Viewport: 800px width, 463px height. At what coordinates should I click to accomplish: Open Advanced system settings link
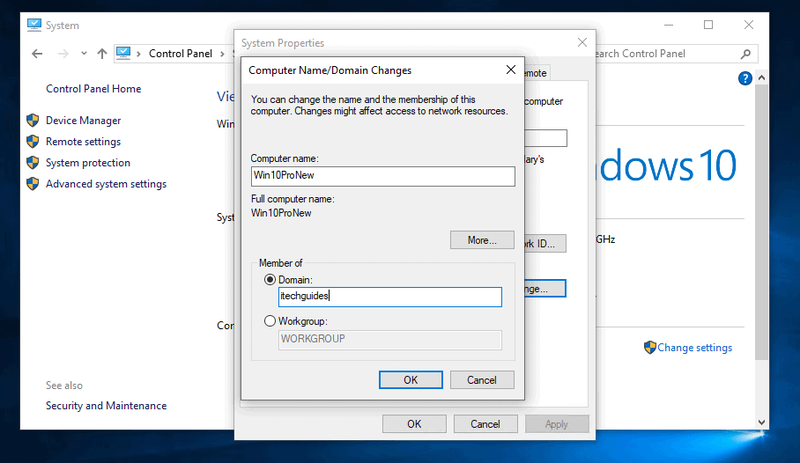106,184
